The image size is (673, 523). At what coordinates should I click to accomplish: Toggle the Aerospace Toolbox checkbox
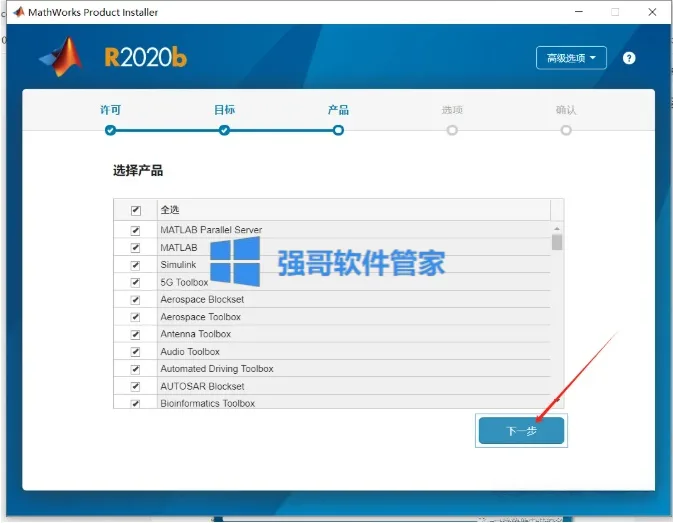pyautogui.click(x=135, y=317)
